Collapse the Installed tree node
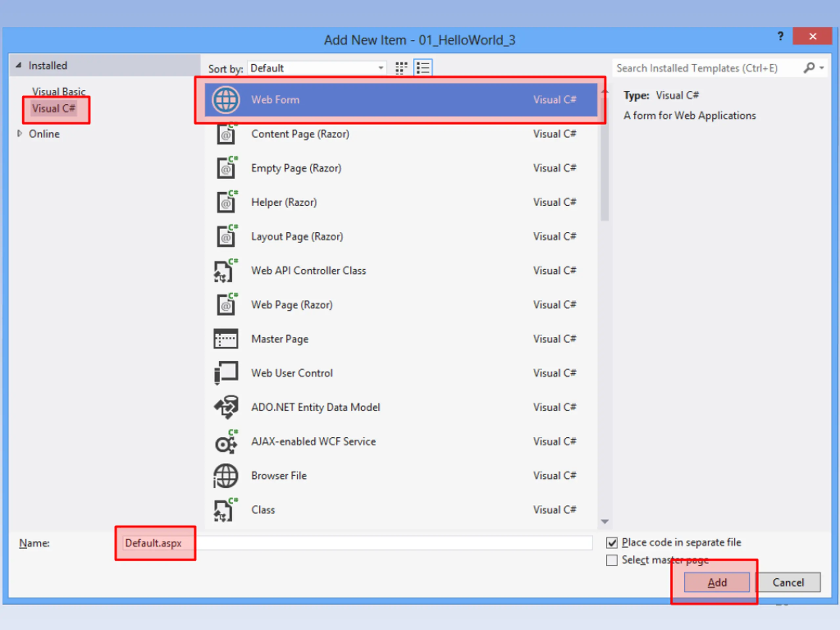The width and height of the screenshot is (840, 630). (18, 65)
